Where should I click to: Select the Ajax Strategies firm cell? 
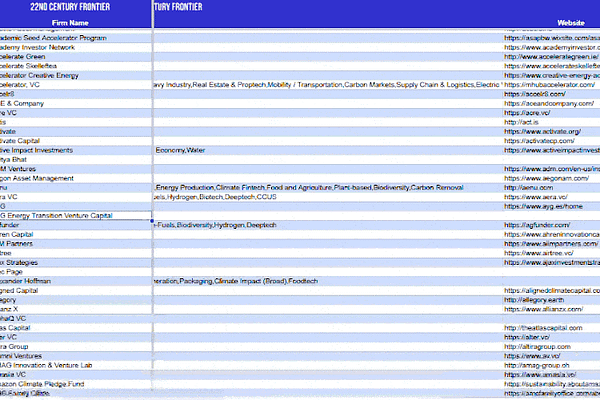pyautogui.click(x=76, y=263)
